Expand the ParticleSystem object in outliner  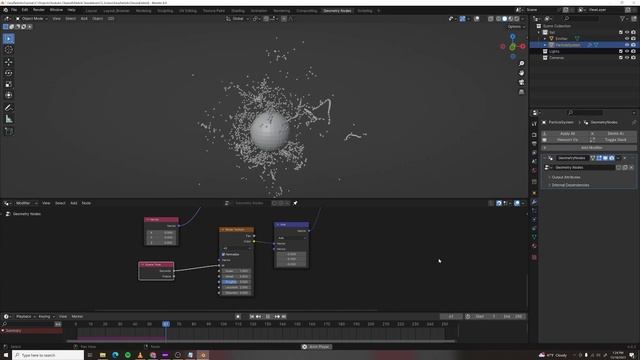(x=545, y=45)
